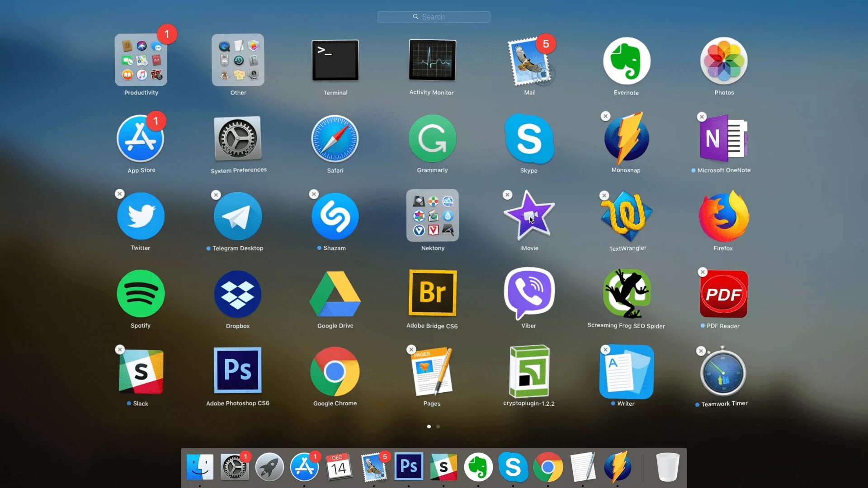Click first Launchpad page dot
Screen dimensions: 868x488
click(429, 426)
